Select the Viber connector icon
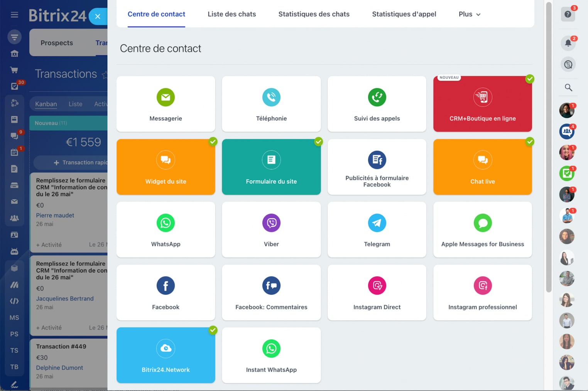The image size is (588, 391). click(271, 223)
